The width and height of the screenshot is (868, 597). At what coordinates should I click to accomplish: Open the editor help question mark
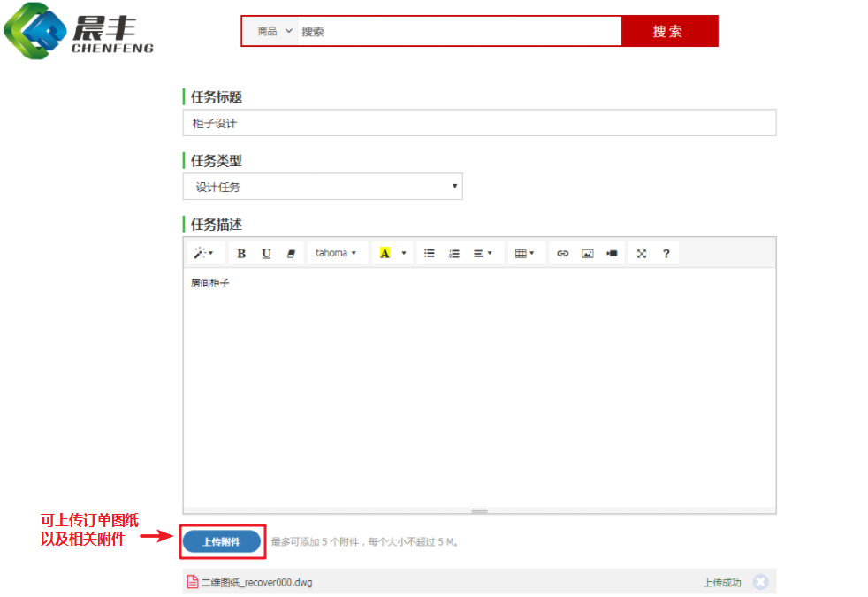pyautogui.click(x=666, y=253)
